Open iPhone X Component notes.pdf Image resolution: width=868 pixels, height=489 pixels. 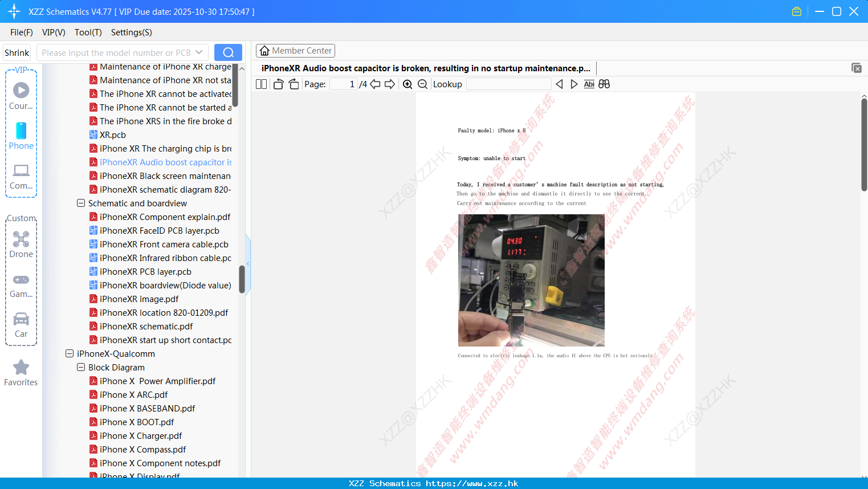pos(160,463)
